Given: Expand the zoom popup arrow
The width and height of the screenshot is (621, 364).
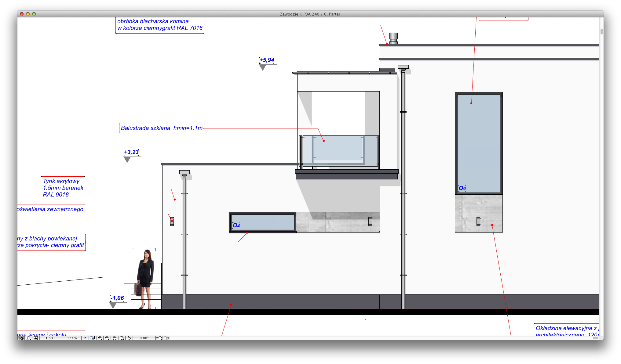Looking at the screenshot, I should tap(85, 338).
